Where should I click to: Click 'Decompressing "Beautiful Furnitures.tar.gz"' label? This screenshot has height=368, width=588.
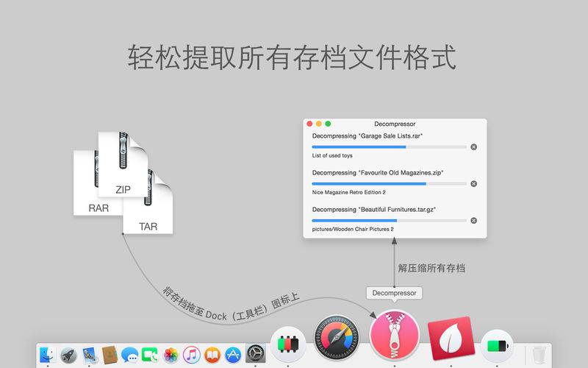click(x=374, y=210)
